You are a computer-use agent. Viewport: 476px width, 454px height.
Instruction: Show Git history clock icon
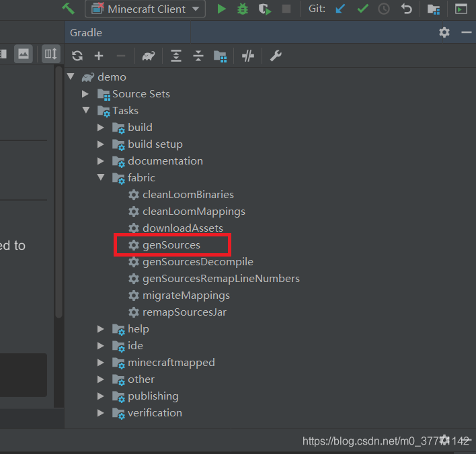(x=384, y=9)
